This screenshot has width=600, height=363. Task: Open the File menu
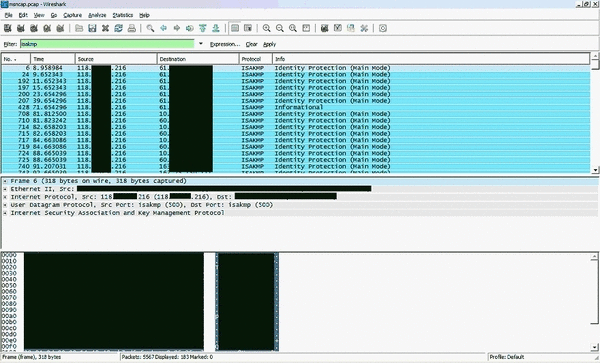coord(8,15)
